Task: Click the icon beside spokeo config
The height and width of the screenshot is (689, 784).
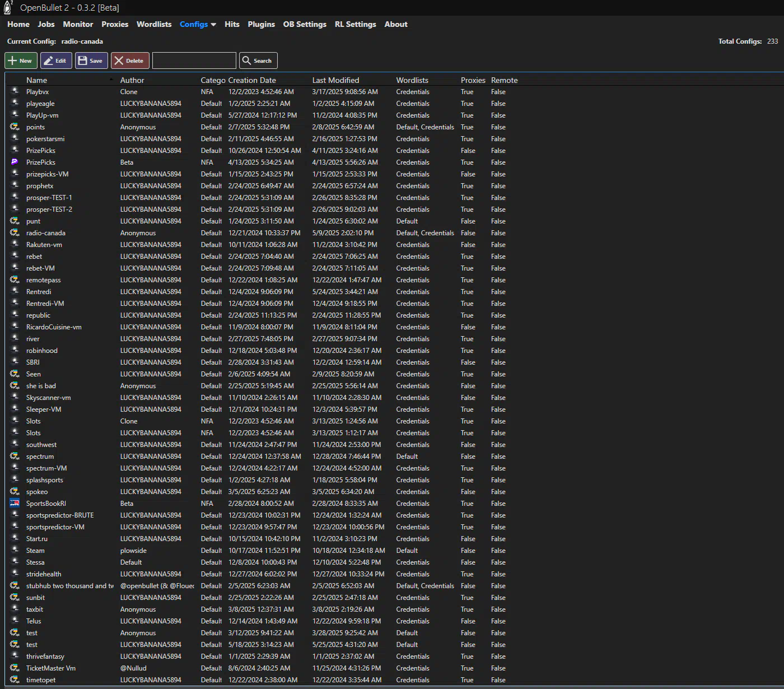Action: (15, 491)
